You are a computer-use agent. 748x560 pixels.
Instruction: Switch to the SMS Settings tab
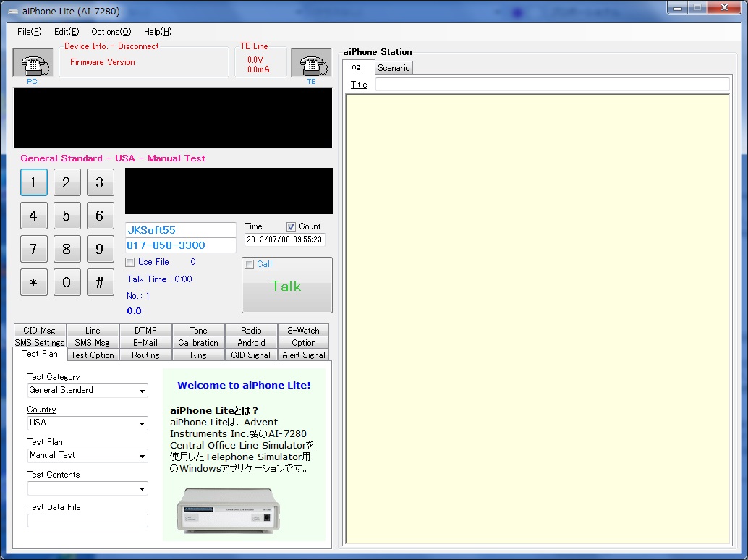tap(40, 342)
